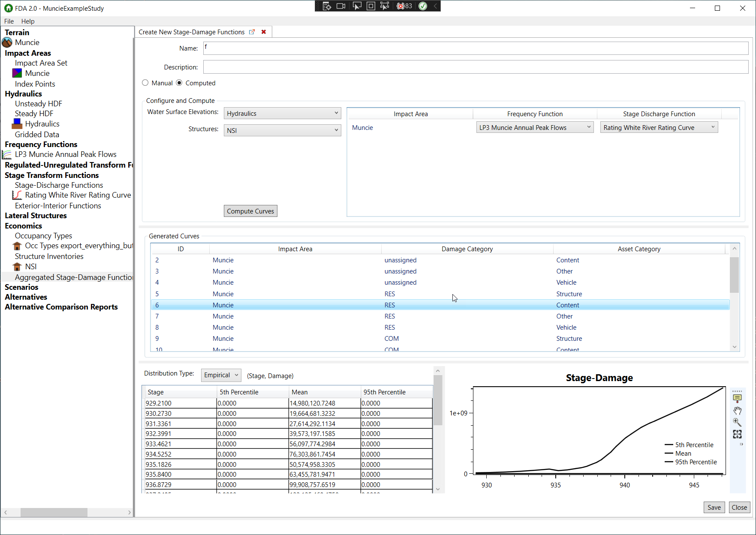The width and height of the screenshot is (756, 535).
Task: Open the Rating White River Rating Curve
Action: pyautogui.click(x=78, y=195)
